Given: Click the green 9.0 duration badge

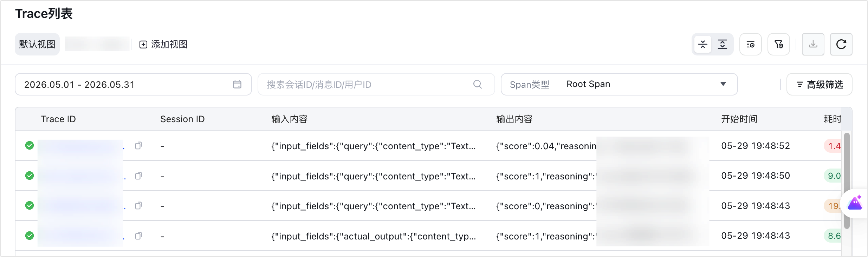Looking at the screenshot, I should (833, 176).
